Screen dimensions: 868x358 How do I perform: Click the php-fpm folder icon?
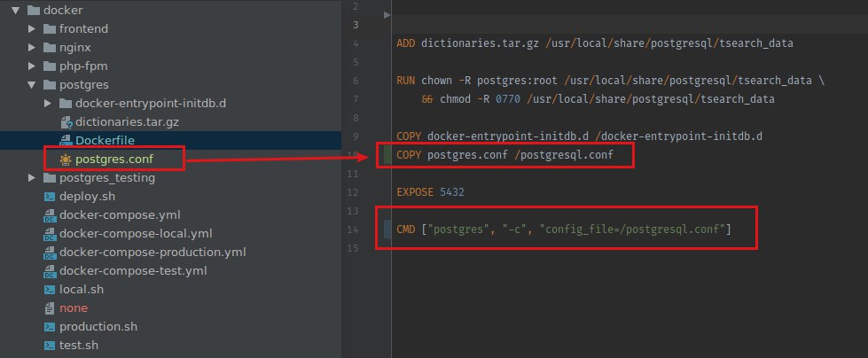[x=50, y=66]
